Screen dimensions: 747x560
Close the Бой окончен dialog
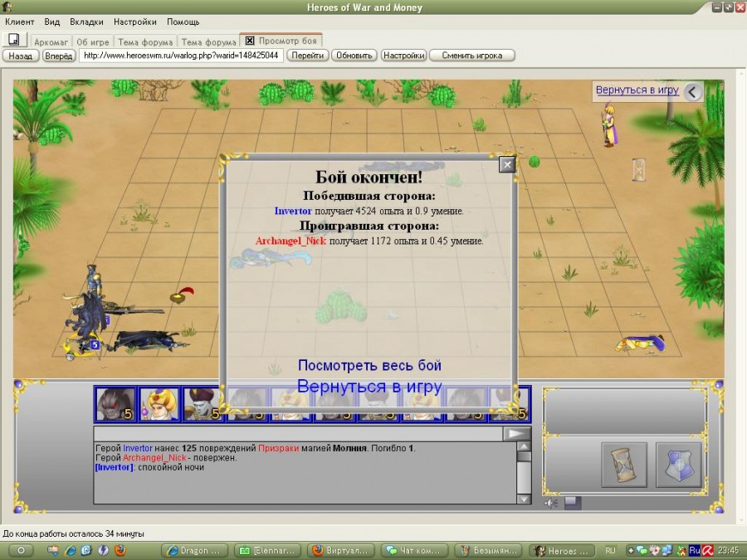click(x=507, y=165)
